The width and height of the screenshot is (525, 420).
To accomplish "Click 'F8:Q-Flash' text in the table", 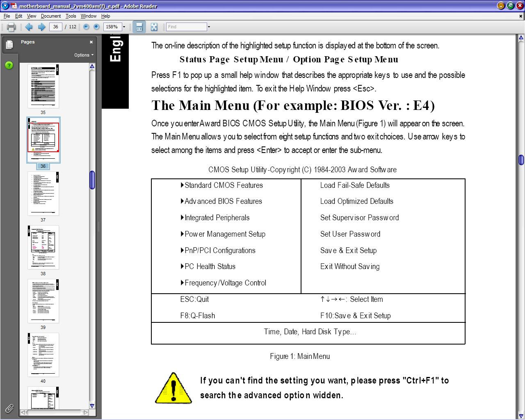I will (198, 316).
